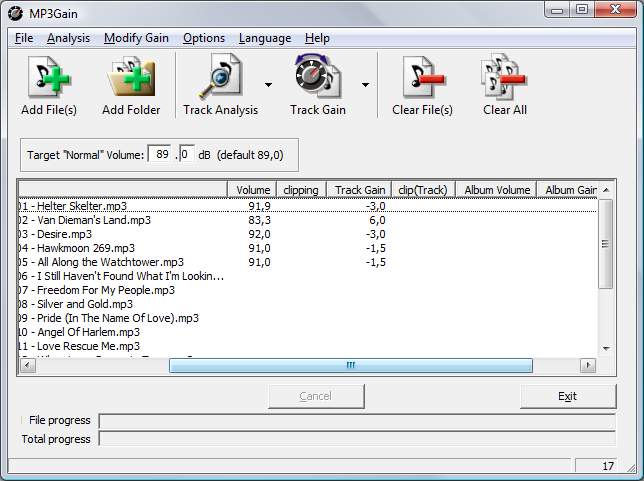644x481 pixels.
Task: Select the row 11 - Love Rescue Me.mp3
Action: click(x=308, y=346)
